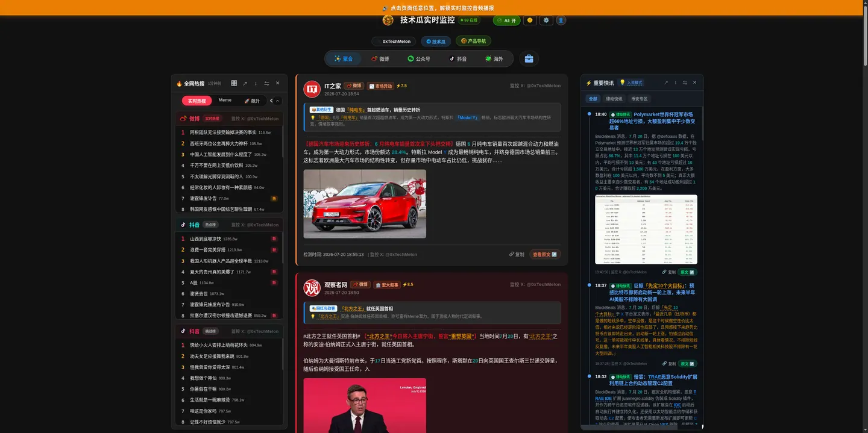Click the 微博 section header in hot search
The width and height of the screenshot is (868, 433).
coord(230,119)
